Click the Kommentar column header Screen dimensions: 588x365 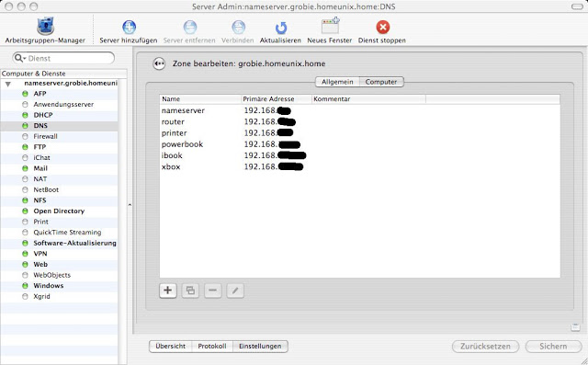368,99
